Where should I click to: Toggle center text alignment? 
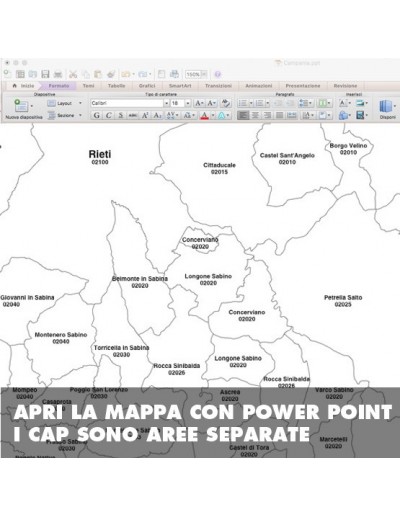click(x=255, y=115)
